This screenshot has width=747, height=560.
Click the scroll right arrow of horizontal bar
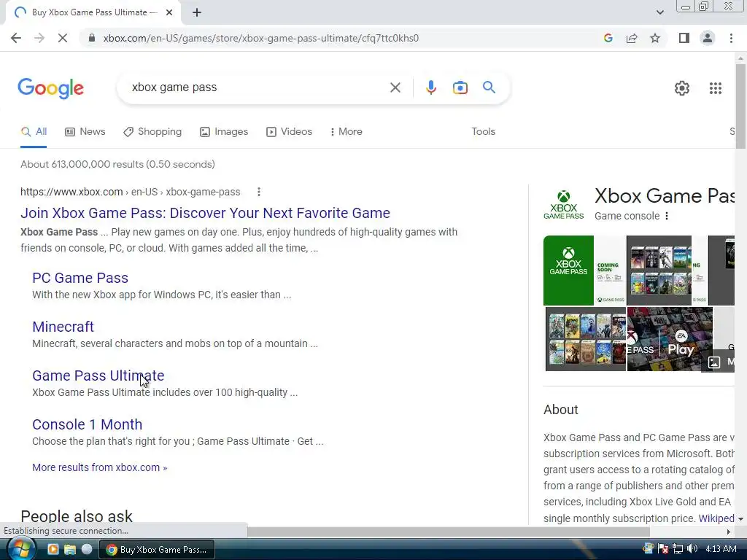tap(729, 532)
